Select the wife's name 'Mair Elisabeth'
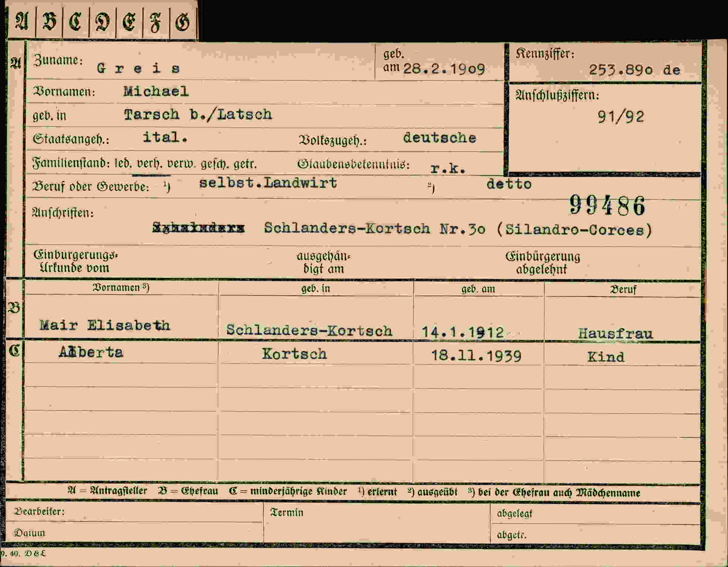This screenshot has height=567, width=728. coord(105,325)
